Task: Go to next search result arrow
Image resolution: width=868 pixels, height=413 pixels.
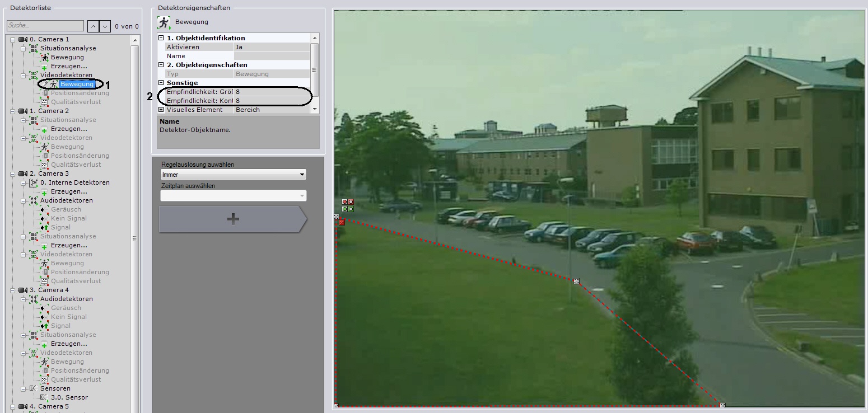Action: click(x=105, y=26)
